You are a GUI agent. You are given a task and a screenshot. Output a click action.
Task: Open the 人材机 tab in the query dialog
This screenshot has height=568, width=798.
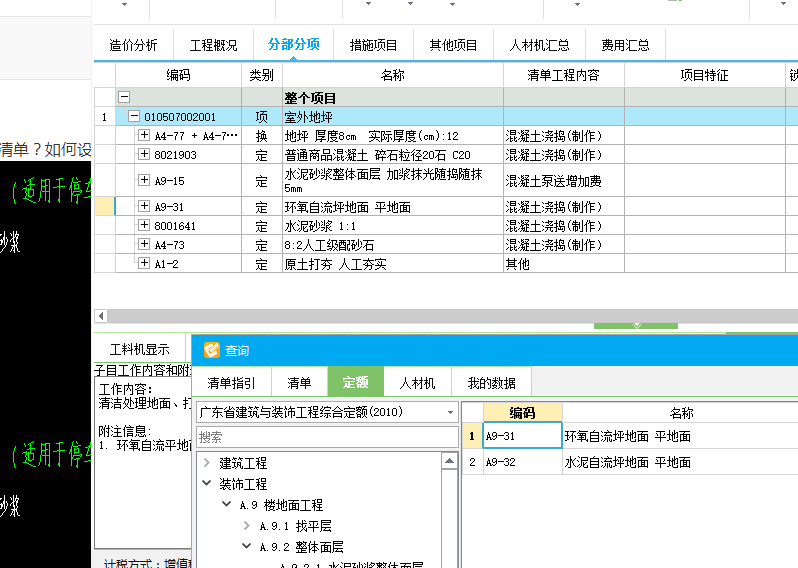pyautogui.click(x=417, y=383)
